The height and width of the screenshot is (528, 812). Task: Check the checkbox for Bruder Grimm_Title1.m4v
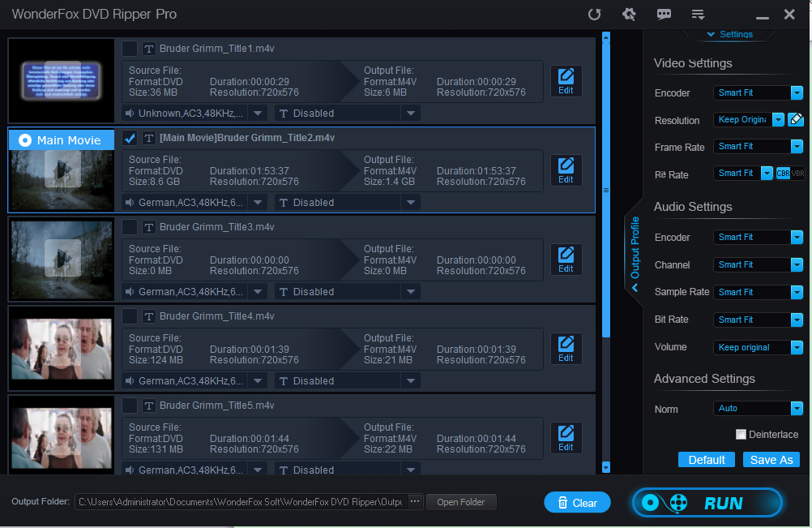pos(130,49)
